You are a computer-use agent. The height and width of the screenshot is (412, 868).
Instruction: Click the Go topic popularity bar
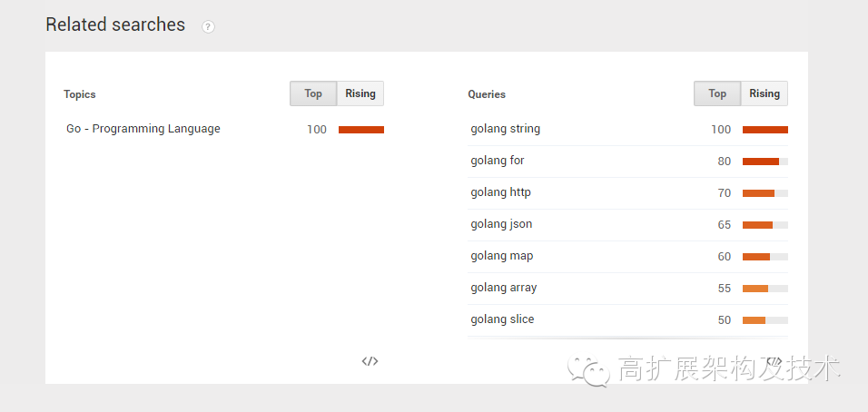[x=361, y=130]
